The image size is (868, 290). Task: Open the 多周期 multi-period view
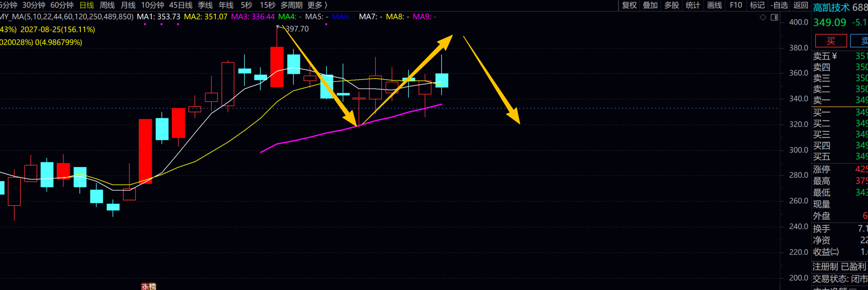291,5
